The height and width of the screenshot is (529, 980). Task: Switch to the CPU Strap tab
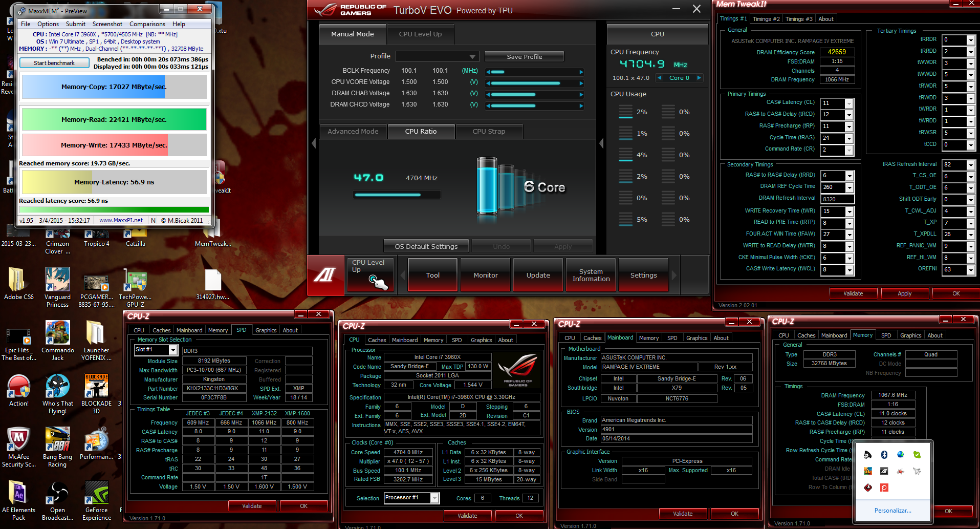pos(489,132)
